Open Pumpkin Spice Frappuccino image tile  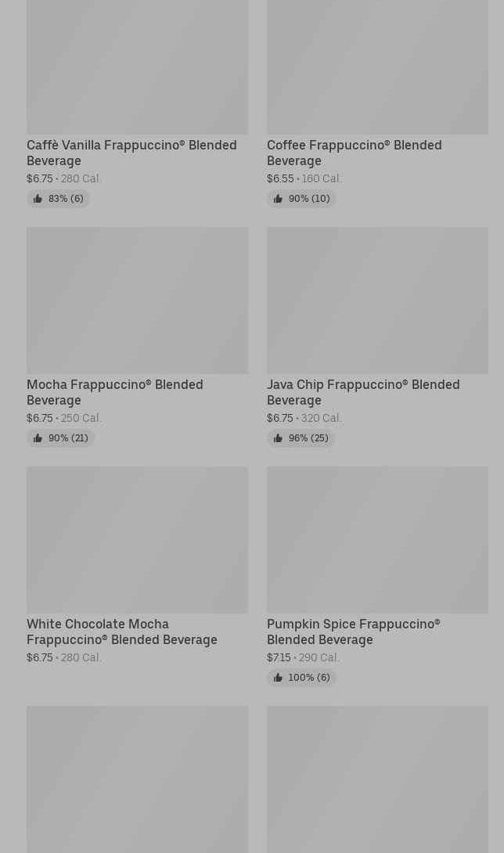tap(377, 539)
